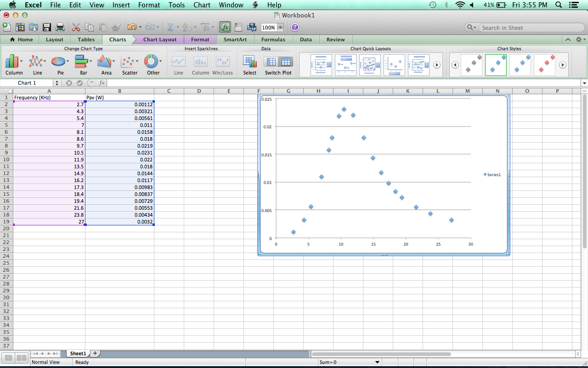Viewport: 588px width, 368px height.
Task: Open the purple Help icon
Action: [x=295, y=27]
